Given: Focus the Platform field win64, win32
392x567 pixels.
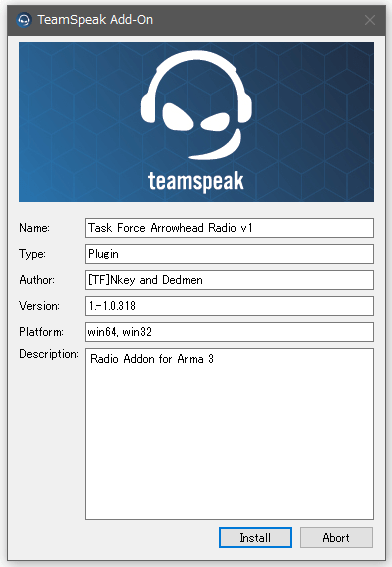Looking at the screenshot, I should 229,332.
